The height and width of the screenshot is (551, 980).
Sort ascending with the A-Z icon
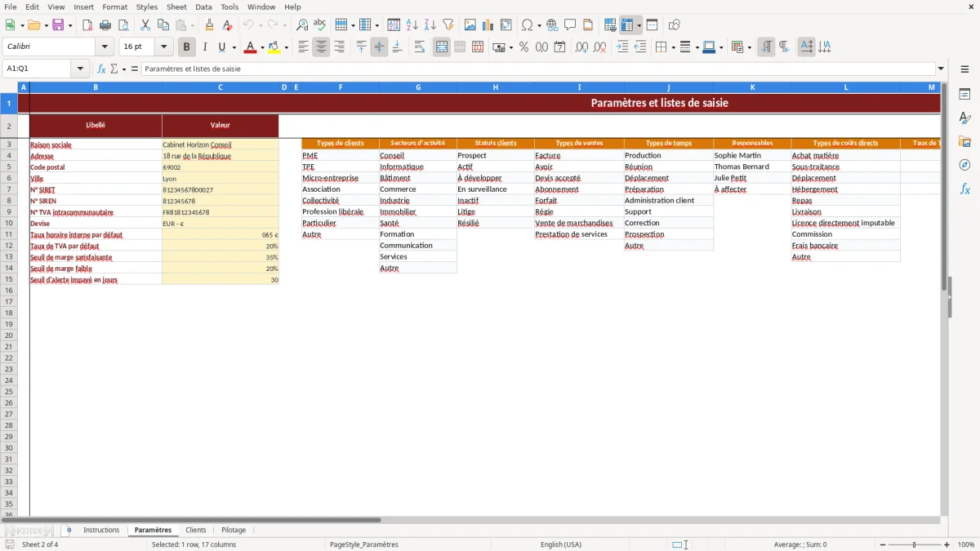pos(412,25)
